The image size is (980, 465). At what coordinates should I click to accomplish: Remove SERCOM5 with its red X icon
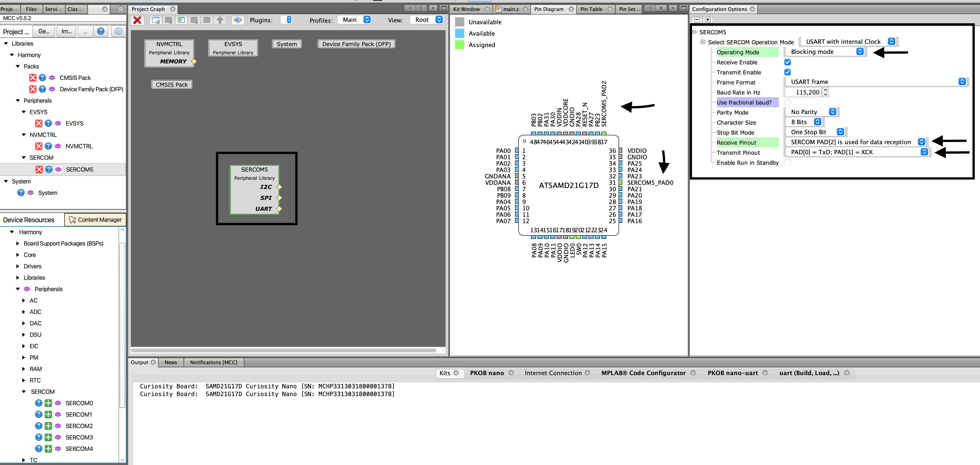(39, 170)
